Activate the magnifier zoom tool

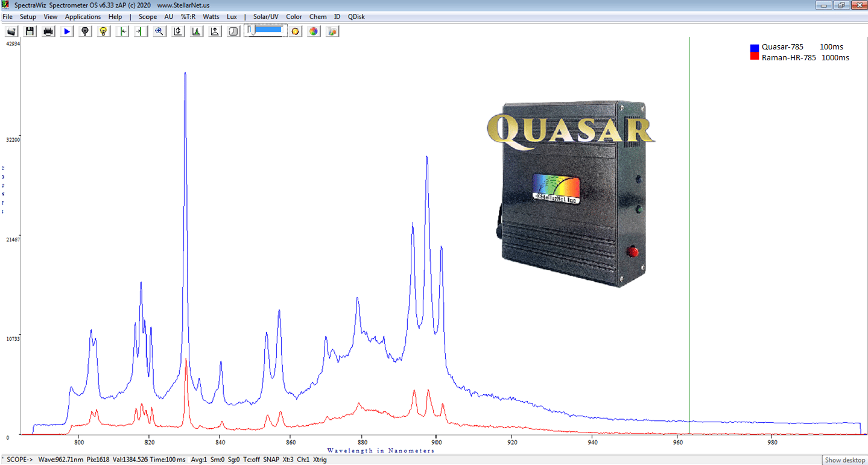coord(159,31)
